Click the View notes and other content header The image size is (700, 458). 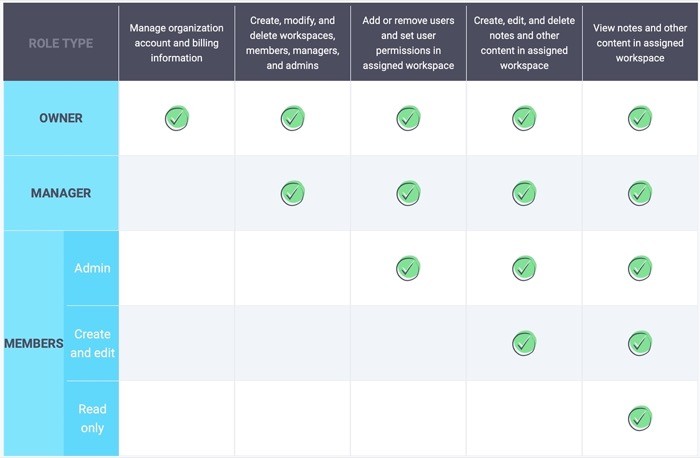click(x=640, y=43)
